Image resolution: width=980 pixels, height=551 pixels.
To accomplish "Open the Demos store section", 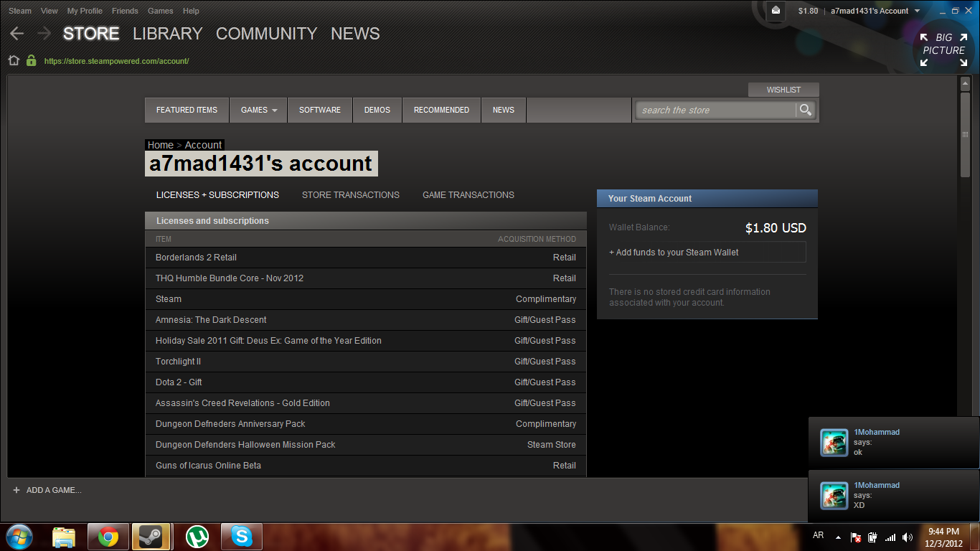I will [377, 110].
